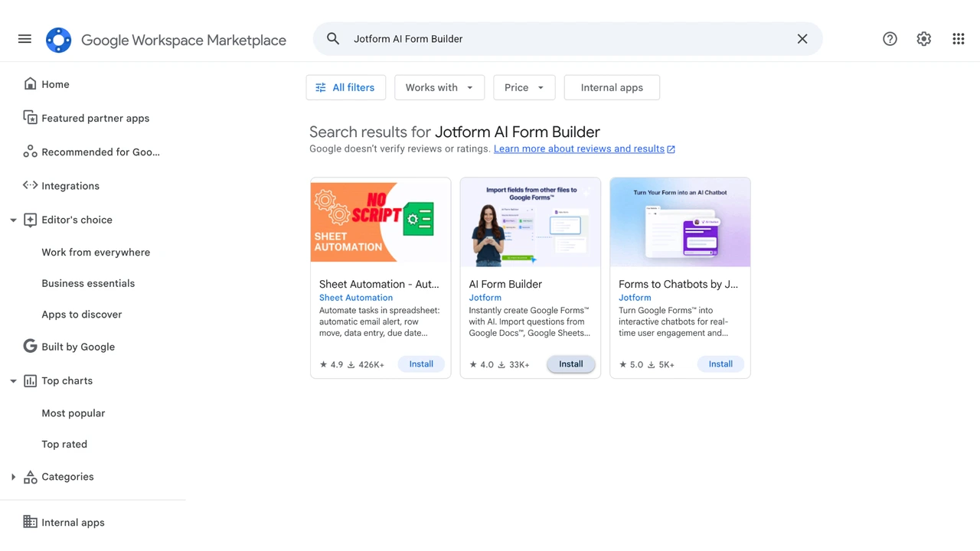This screenshot has height=551, width=980.
Task: Expand the Categories section
Action: pyautogui.click(x=13, y=477)
